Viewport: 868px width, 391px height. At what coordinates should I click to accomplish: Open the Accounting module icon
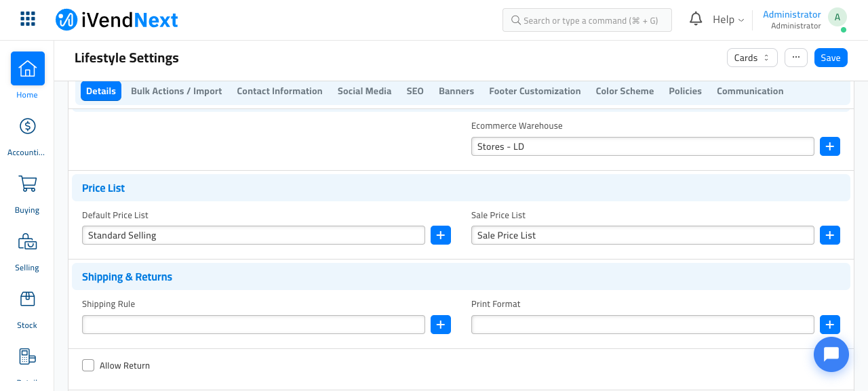coord(27,126)
